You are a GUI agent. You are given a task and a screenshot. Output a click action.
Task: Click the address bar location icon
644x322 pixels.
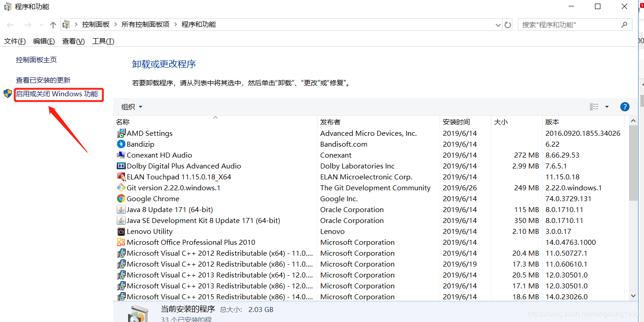[66, 25]
